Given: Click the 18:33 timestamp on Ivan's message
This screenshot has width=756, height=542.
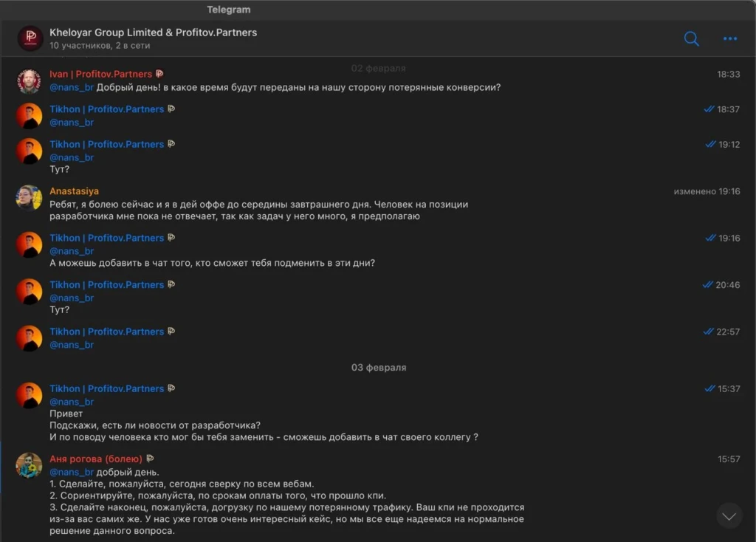Looking at the screenshot, I should click(729, 75).
